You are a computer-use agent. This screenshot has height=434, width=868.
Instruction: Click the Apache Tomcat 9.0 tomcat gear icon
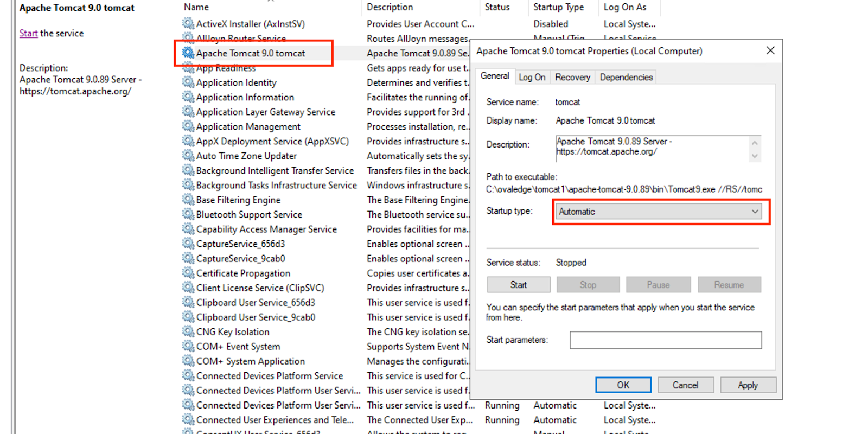point(188,53)
